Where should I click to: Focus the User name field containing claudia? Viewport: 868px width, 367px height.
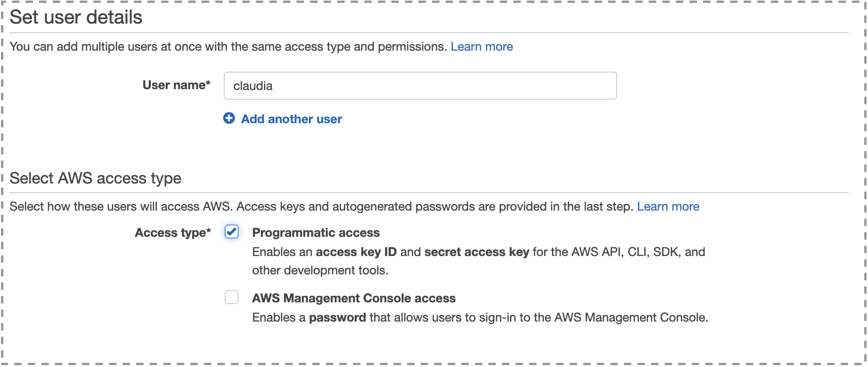click(x=420, y=86)
